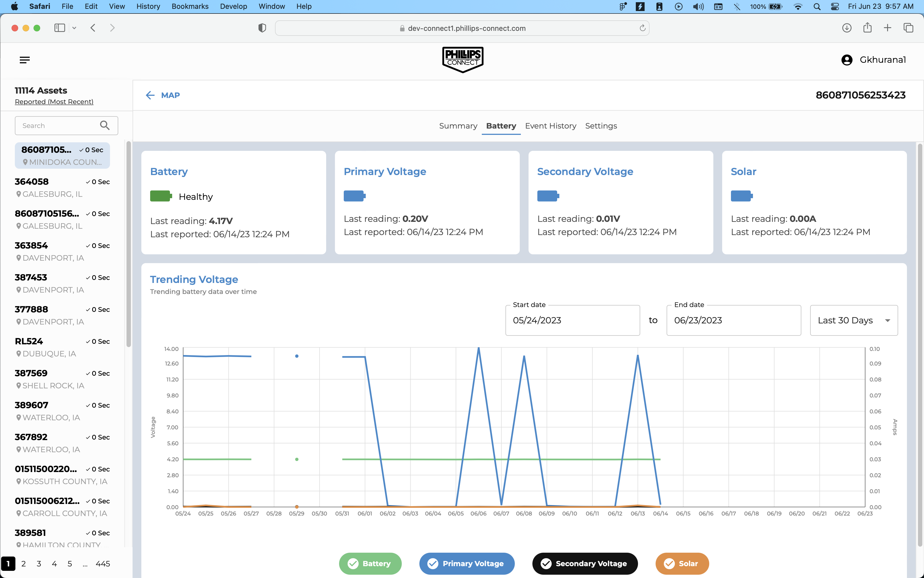Open Safari downloads icon
Image resolution: width=924 pixels, height=578 pixels.
847,28
